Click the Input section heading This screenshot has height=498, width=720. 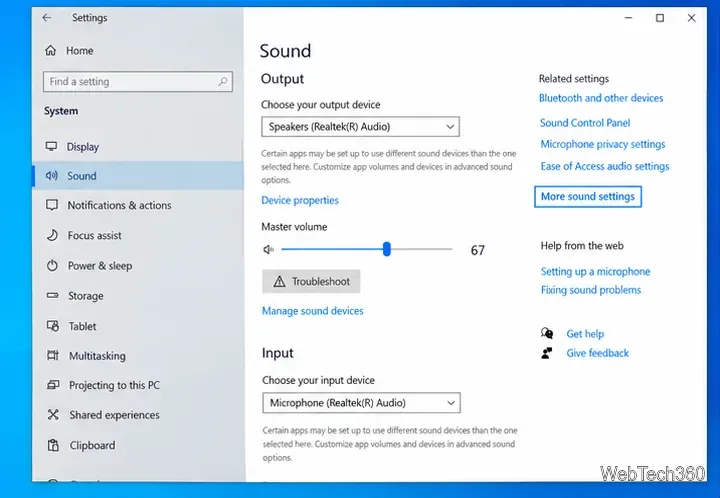(x=277, y=353)
